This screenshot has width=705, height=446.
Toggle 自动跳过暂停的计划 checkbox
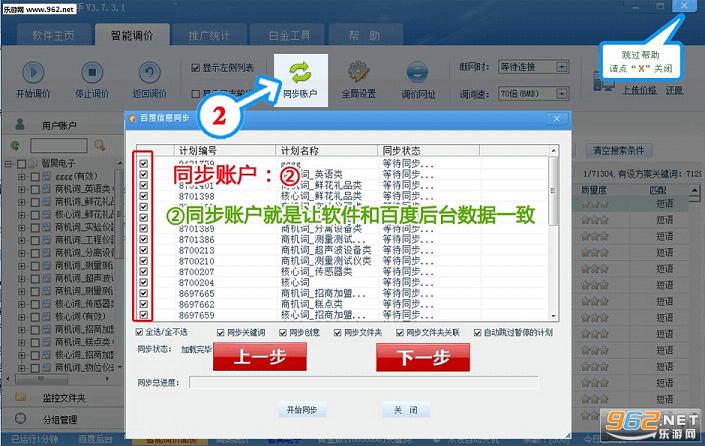point(477,333)
